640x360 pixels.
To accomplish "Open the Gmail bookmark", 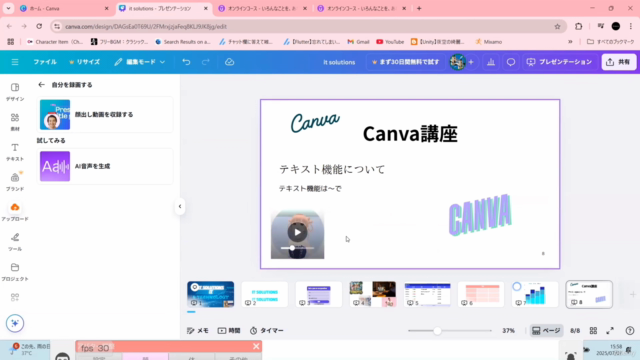I will click(358, 42).
